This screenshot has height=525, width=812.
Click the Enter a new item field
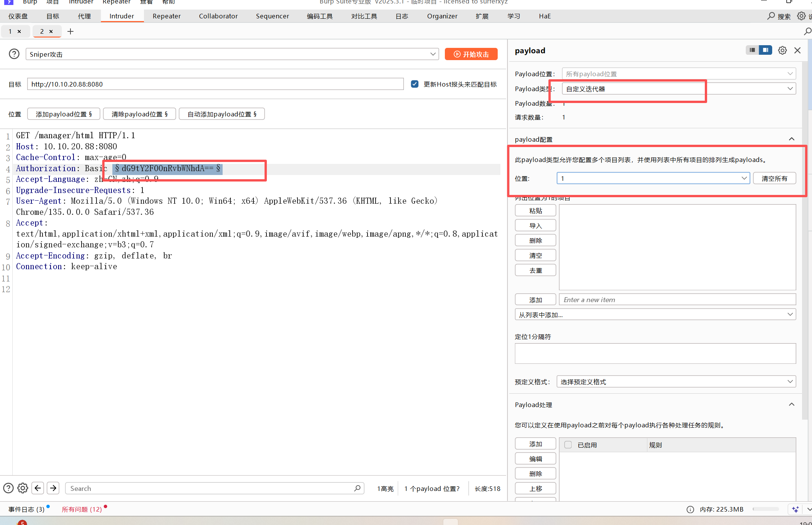coord(677,300)
